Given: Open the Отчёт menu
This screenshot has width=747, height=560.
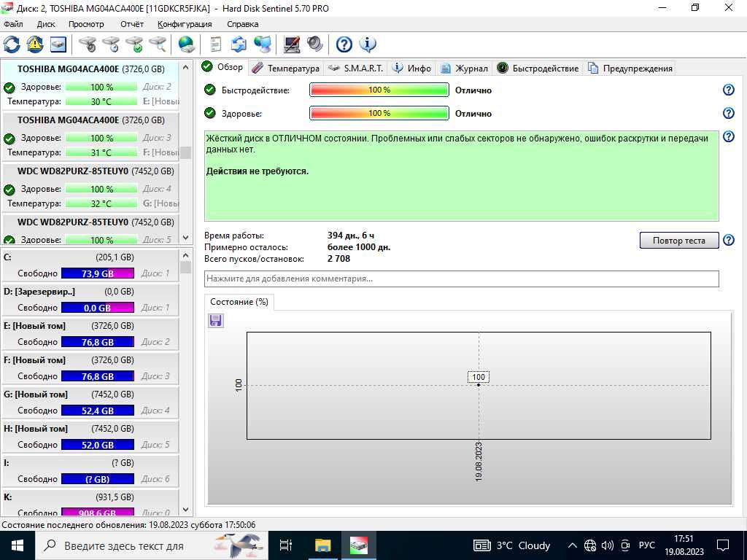Looking at the screenshot, I should pyautogui.click(x=132, y=24).
